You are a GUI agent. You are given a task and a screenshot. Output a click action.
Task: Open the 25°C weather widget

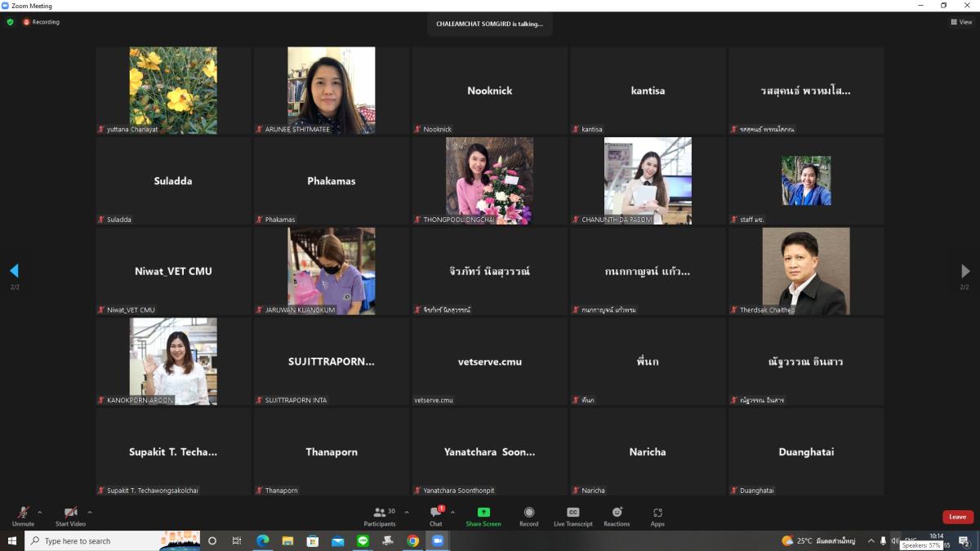tap(819, 540)
